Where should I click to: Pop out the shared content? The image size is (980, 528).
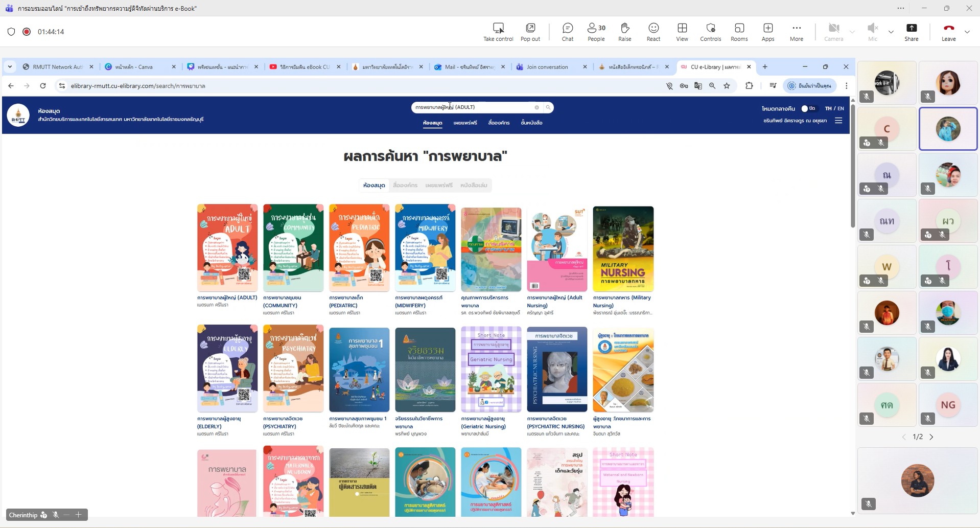pyautogui.click(x=530, y=32)
